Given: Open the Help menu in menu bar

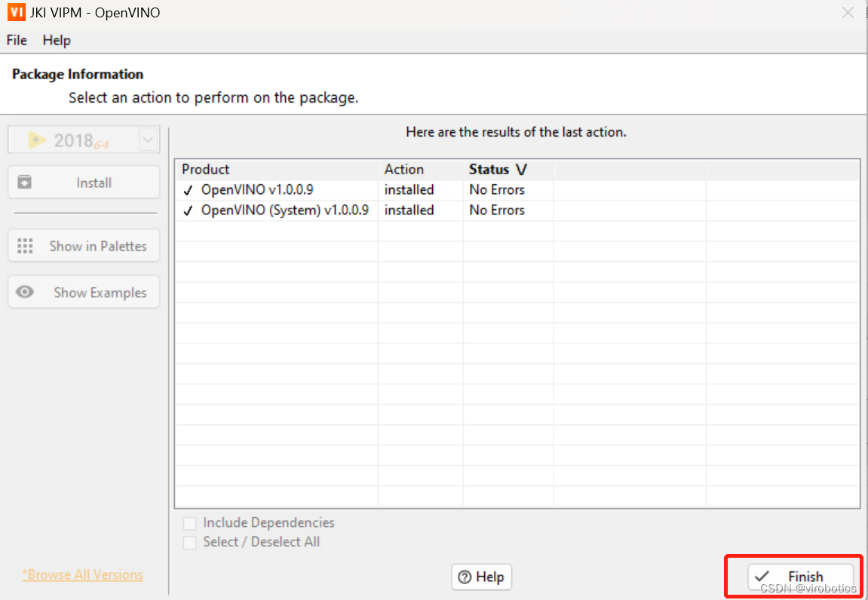Looking at the screenshot, I should coord(57,41).
